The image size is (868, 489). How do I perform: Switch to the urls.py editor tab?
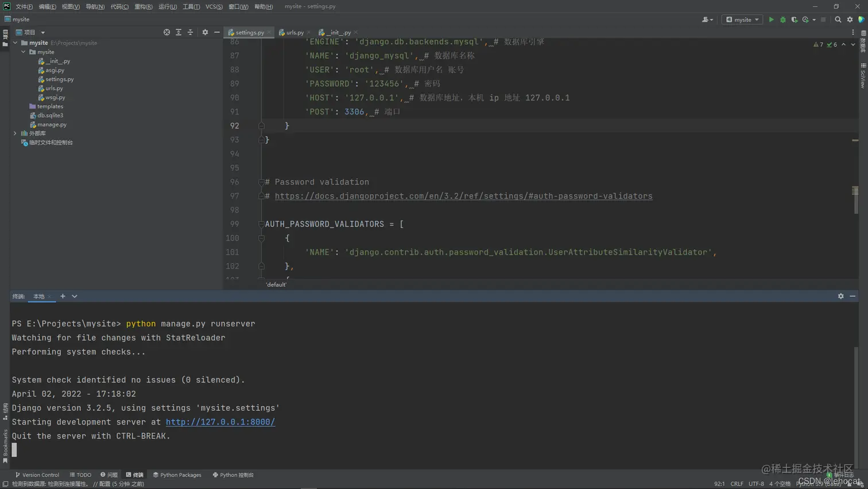click(x=294, y=33)
